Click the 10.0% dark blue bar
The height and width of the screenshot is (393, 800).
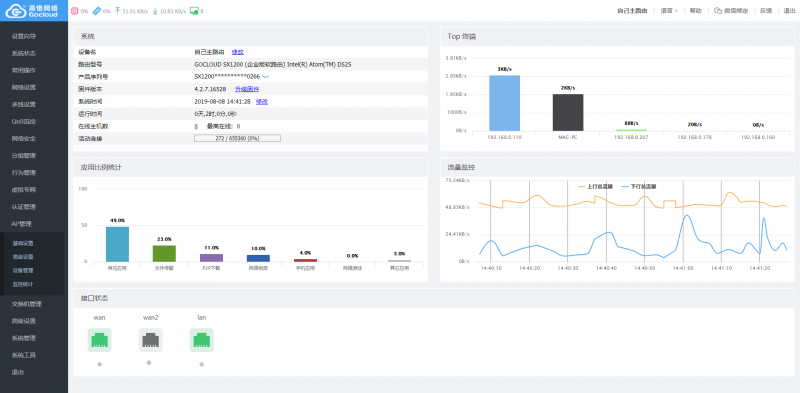(x=258, y=258)
